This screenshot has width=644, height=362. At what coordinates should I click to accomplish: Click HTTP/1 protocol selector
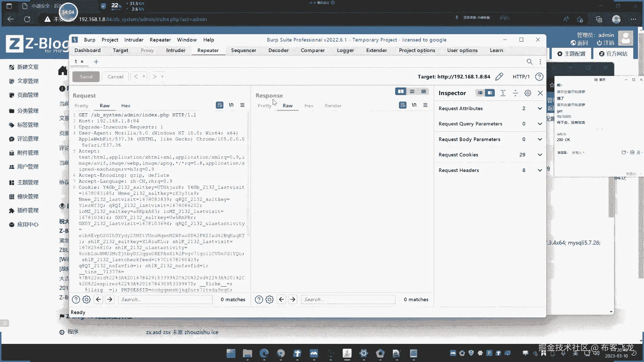[521, 77]
